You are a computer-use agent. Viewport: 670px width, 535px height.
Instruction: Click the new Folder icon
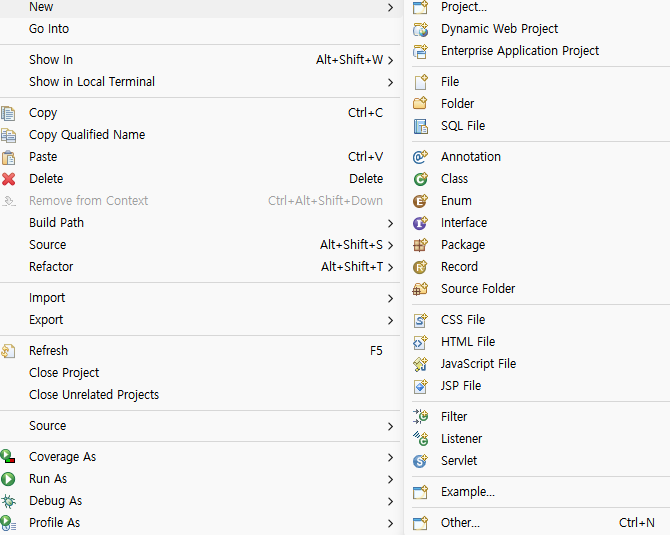click(420, 104)
